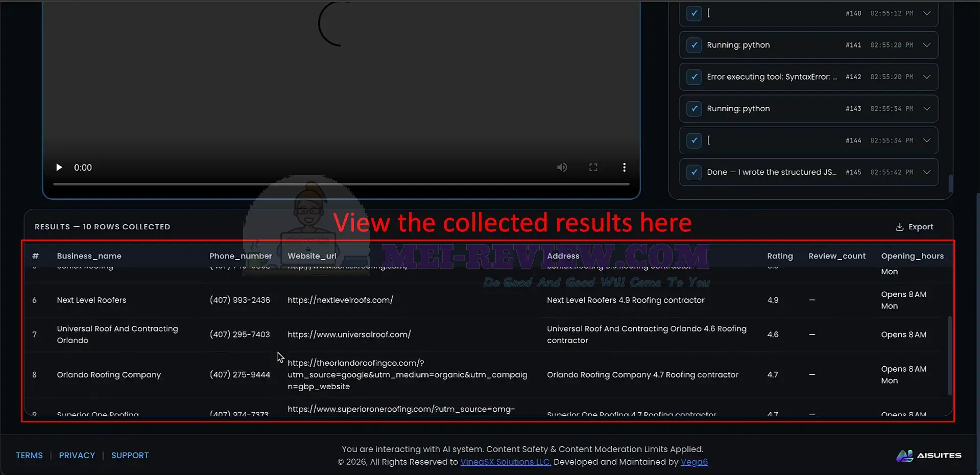980x475 pixels.
Task: Click the Done — I wrote the structured JS... message
Action: pos(771,172)
